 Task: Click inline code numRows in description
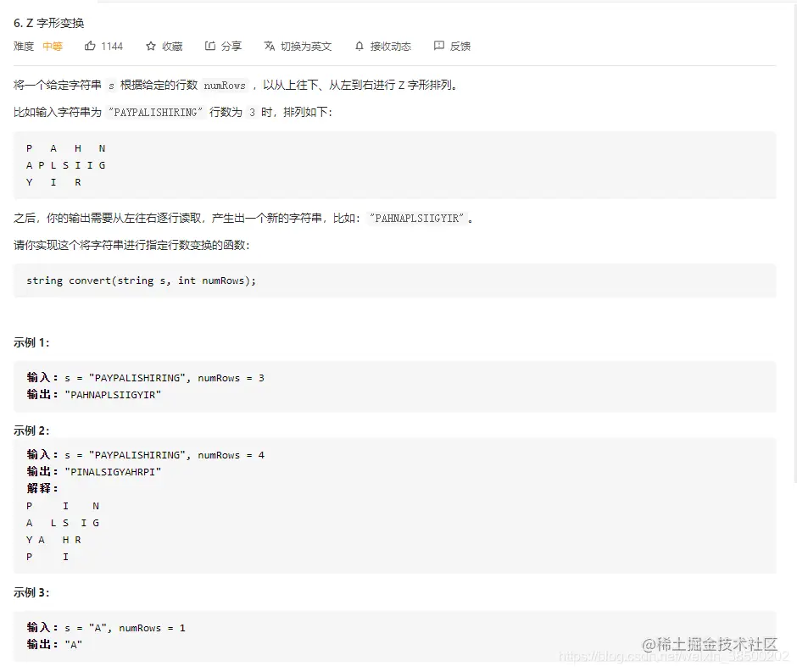(225, 86)
